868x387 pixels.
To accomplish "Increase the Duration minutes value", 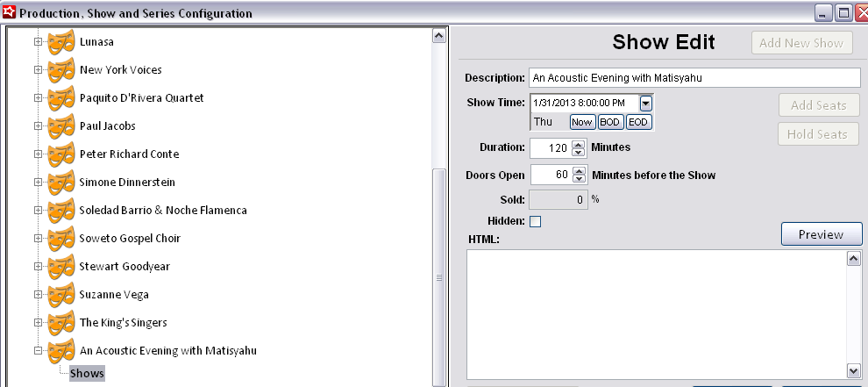I will [578, 143].
